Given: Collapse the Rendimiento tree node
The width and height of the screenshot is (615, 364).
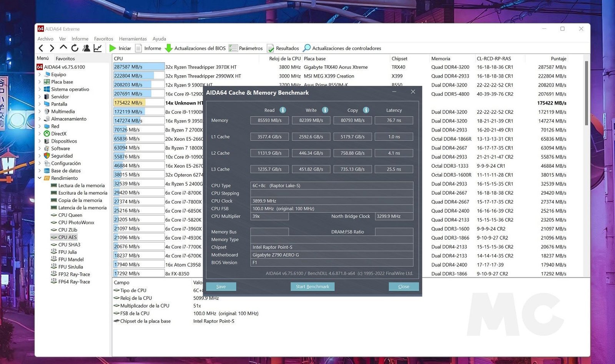Looking at the screenshot, I should (39, 178).
